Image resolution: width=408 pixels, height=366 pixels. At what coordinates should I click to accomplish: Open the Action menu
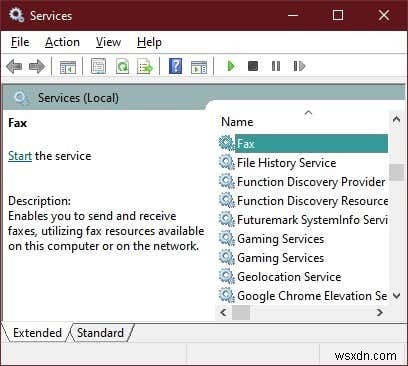(62, 42)
